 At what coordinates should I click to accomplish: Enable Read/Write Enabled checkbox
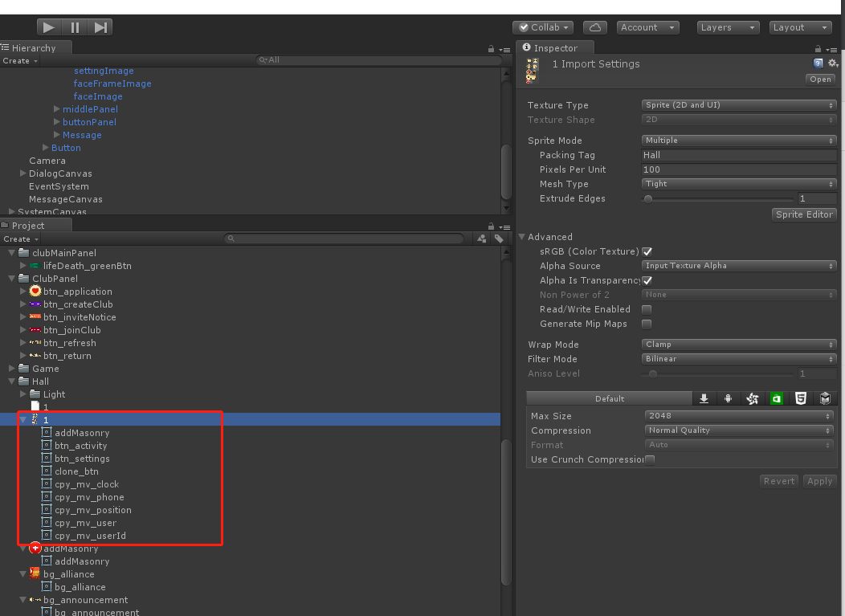(647, 309)
